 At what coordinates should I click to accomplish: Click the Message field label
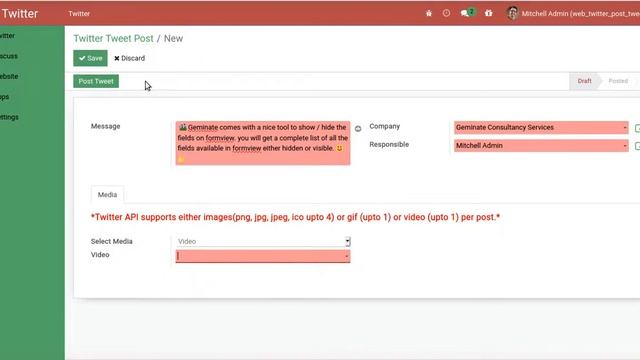pos(105,126)
